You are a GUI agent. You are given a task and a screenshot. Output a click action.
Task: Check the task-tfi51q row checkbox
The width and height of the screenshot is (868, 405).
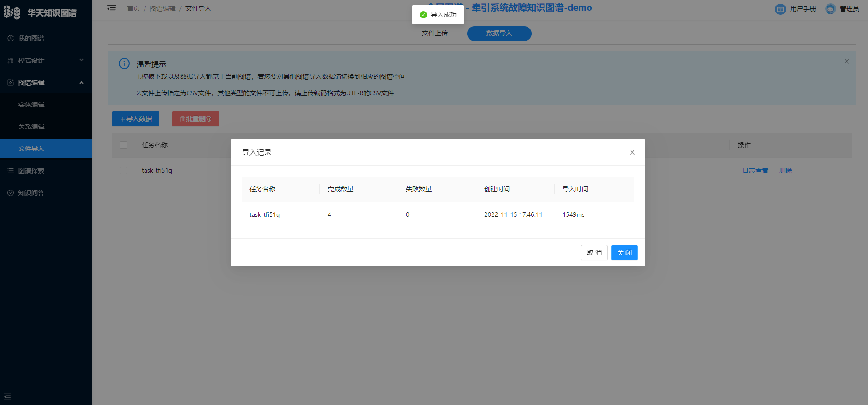click(x=123, y=170)
